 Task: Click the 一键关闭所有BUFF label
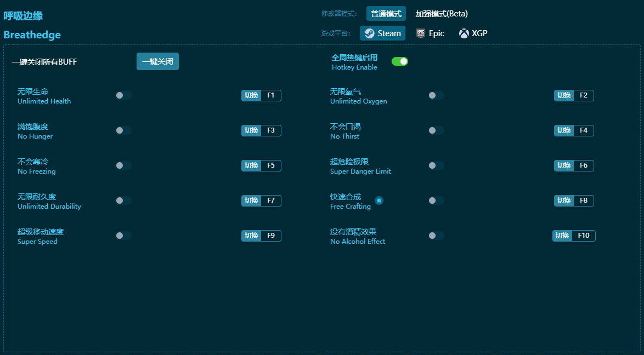[44, 62]
